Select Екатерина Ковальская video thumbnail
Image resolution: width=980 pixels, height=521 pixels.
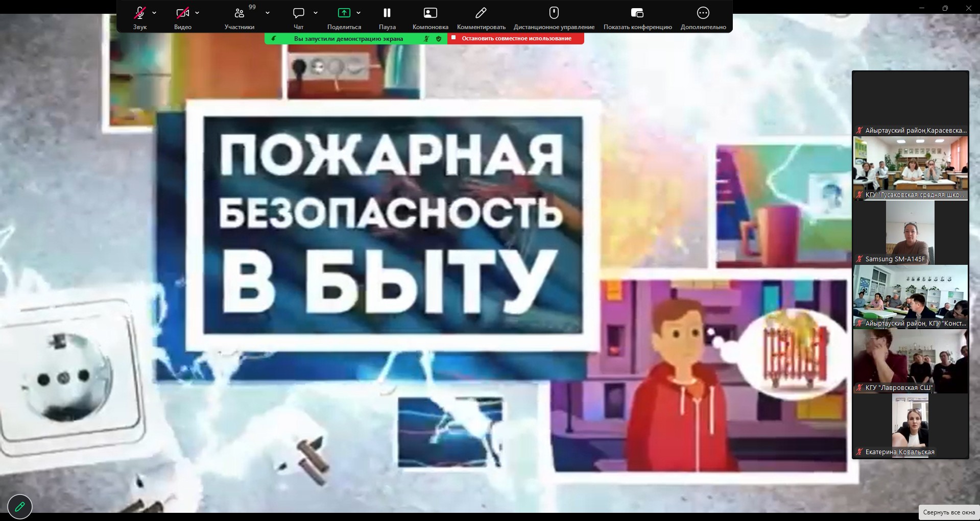click(x=910, y=425)
